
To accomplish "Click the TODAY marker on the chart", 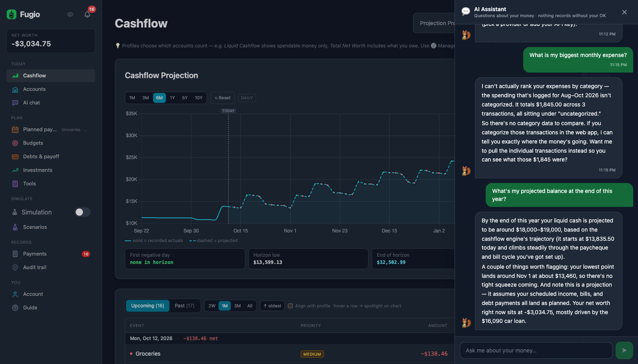I will pyautogui.click(x=228, y=111).
